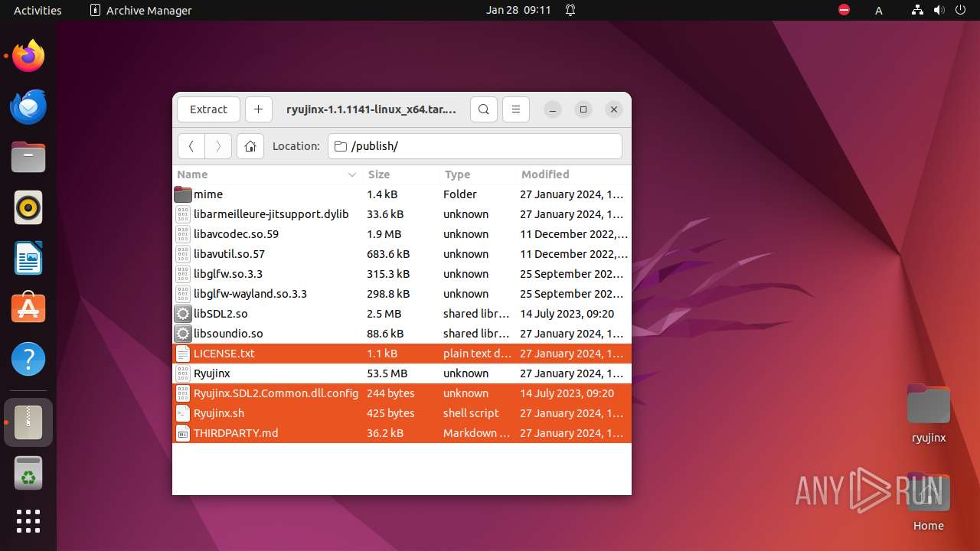Show applications grid
Screen dimensions: 980x551
(x=28, y=521)
